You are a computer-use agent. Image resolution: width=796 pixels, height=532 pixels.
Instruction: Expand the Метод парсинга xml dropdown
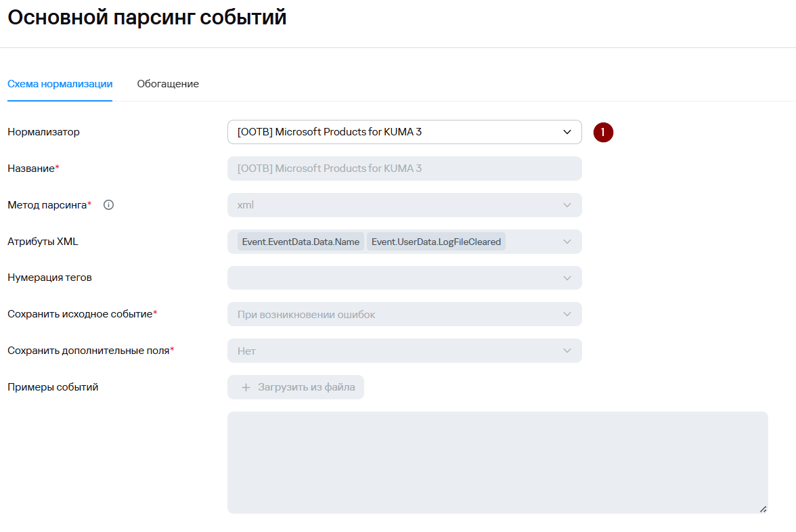click(x=567, y=205)
